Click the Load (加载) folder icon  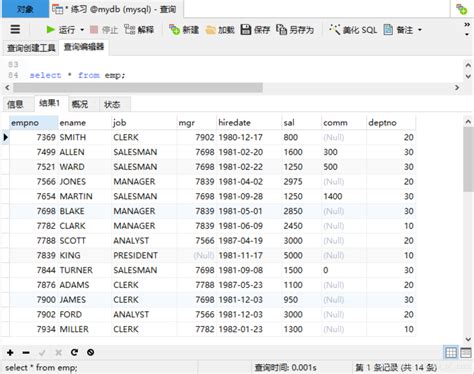pyautogui.click(x=210, y=30)
